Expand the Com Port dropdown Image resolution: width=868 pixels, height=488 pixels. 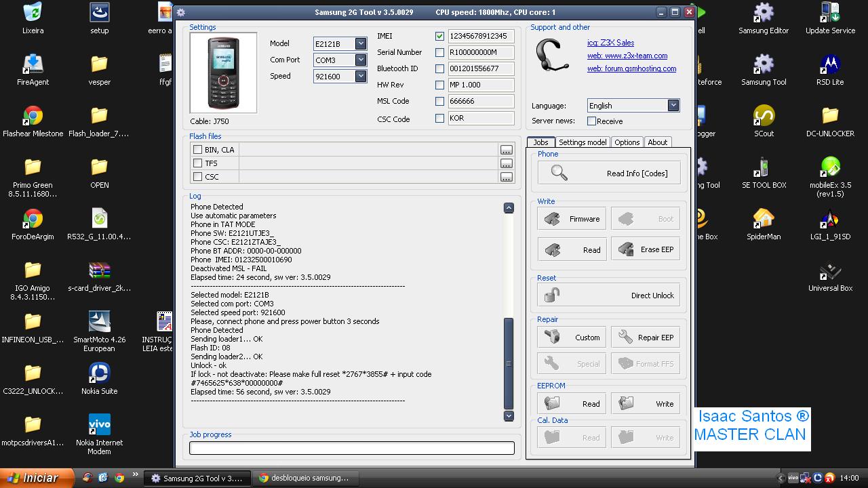point(361,60)
